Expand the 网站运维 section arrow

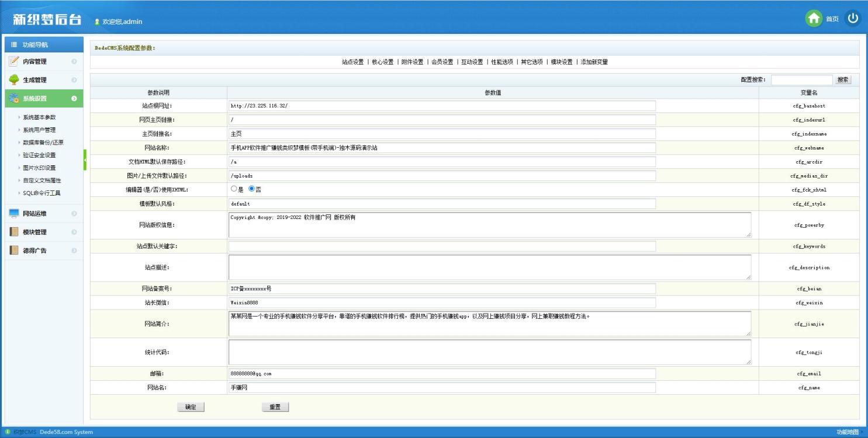(x=74, y=214)
